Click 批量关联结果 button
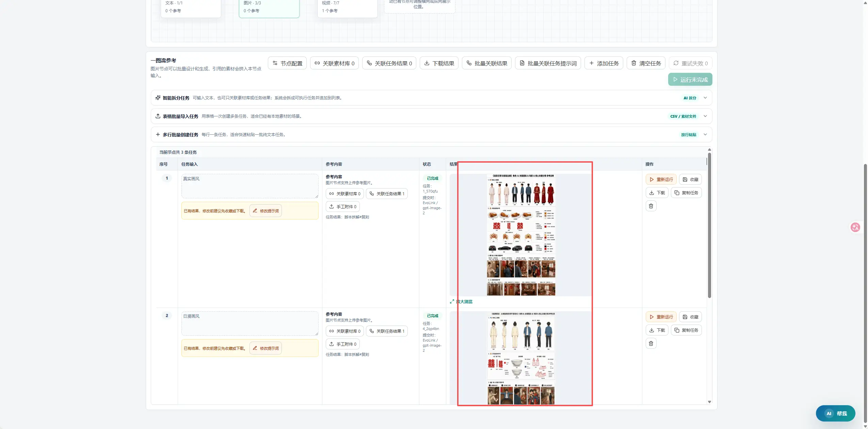Viewport: 868px width, 429px height. pyautogui.click(x=486, y=63)
